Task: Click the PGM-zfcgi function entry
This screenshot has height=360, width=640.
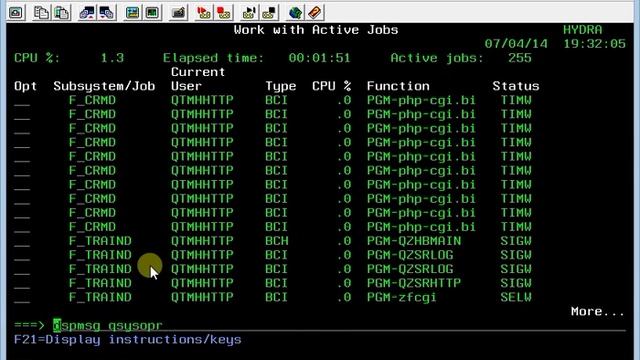Action: [x=402, y=298]
